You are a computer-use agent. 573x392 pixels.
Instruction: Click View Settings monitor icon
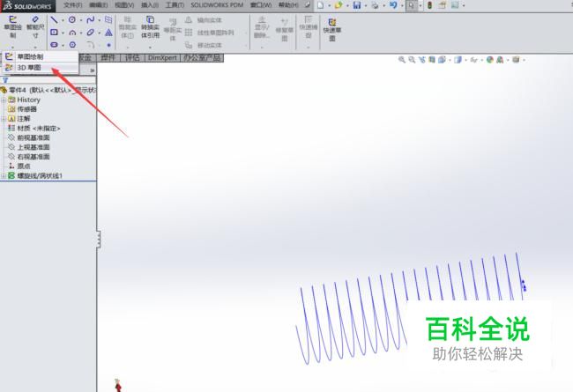coord(516,60)
